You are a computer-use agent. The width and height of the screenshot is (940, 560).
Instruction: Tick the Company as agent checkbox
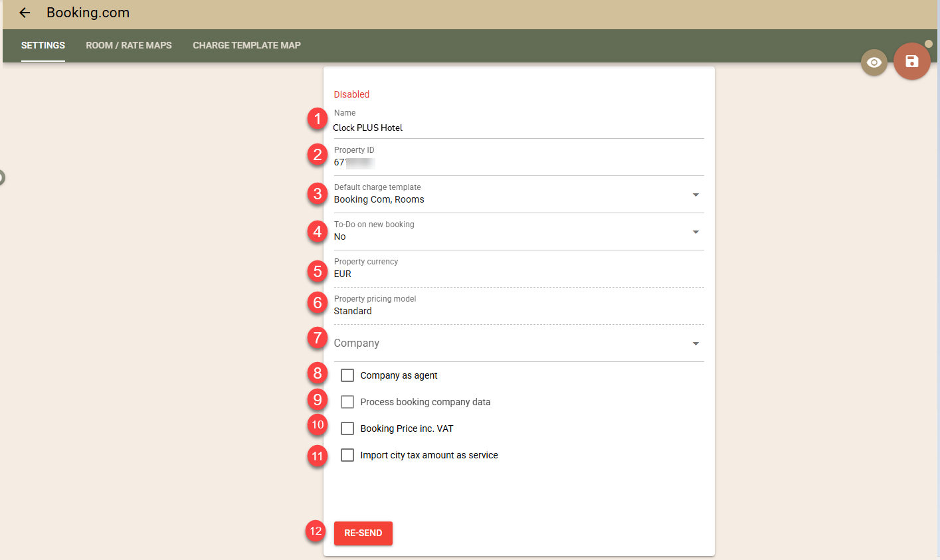click(x=347, y=375)
